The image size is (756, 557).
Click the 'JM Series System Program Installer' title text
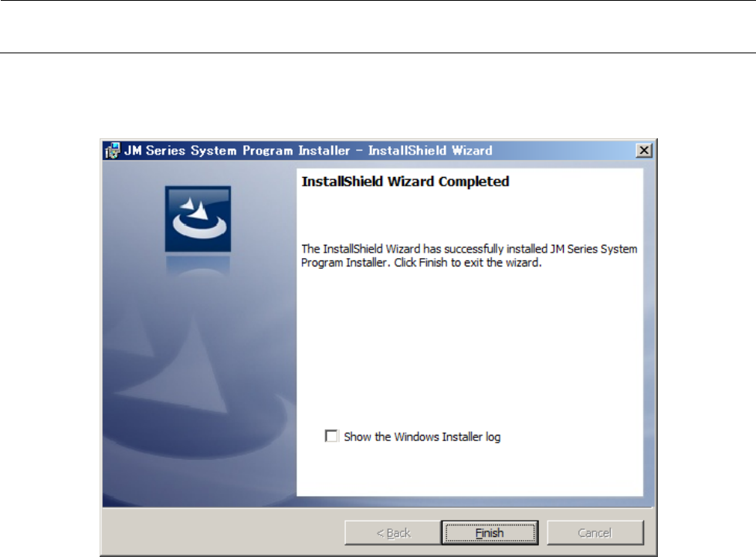[x=237, y=151]
